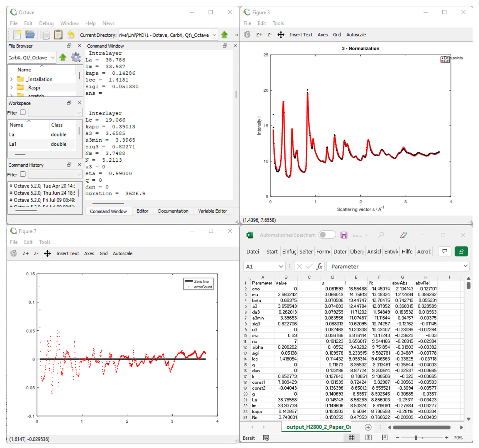Click the File Browser settings gear icon
The width and height of the screenshot is (479, 448).
(x=76, y=57)
